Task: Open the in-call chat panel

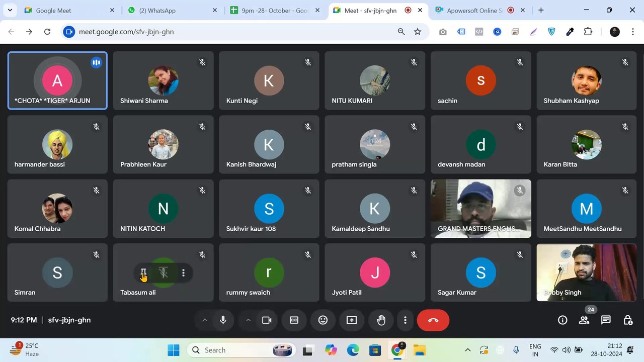Action: tap(606, 320)
